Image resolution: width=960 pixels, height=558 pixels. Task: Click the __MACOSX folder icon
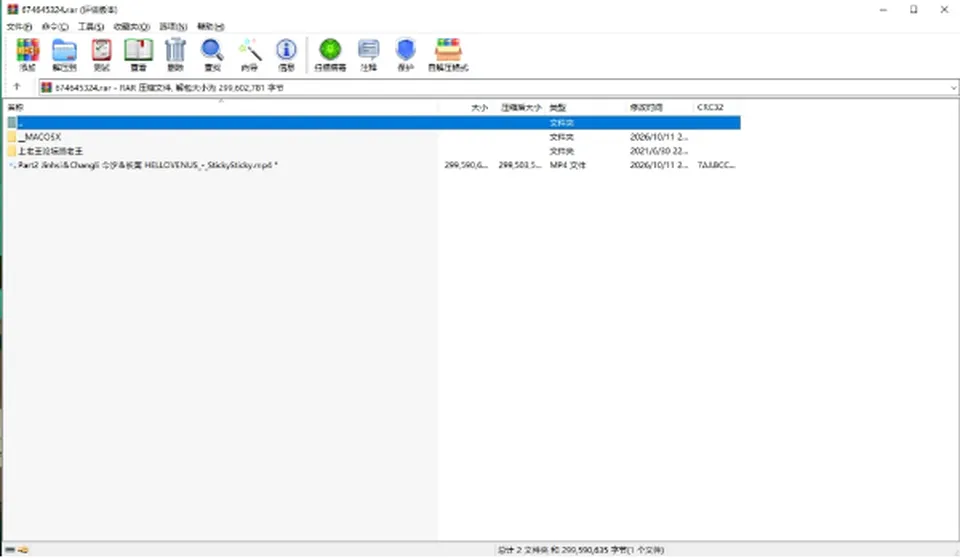[x=12, y=137]
